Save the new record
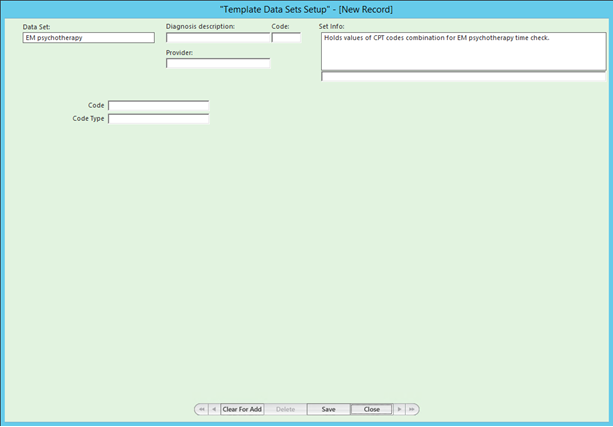Viewport: 613px width, 427px height. pos(328,409)
